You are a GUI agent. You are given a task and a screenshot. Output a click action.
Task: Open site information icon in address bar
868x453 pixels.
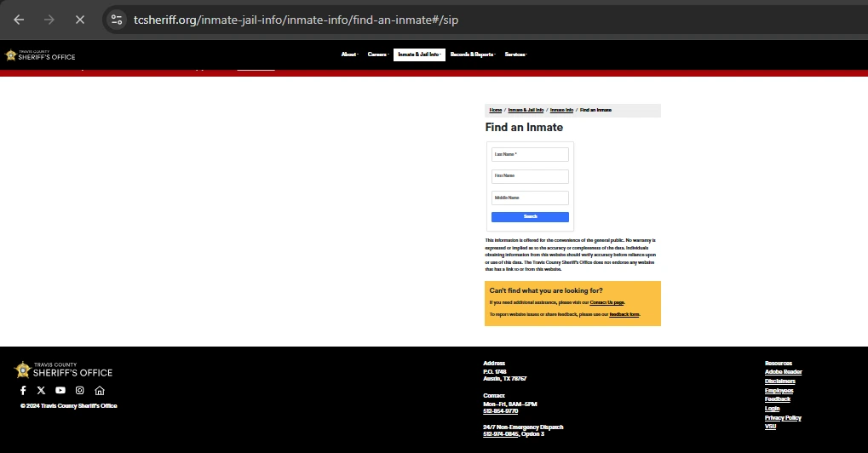click(117, 19)
